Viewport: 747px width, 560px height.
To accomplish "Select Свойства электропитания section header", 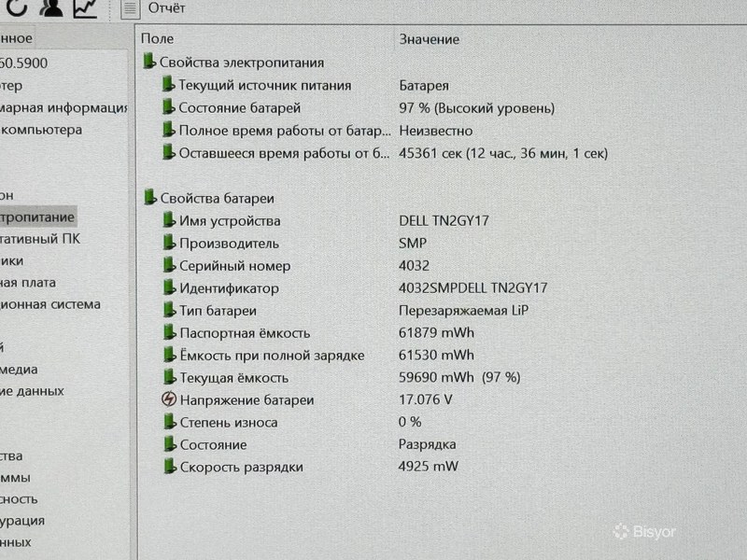I will tap(242, 63).
